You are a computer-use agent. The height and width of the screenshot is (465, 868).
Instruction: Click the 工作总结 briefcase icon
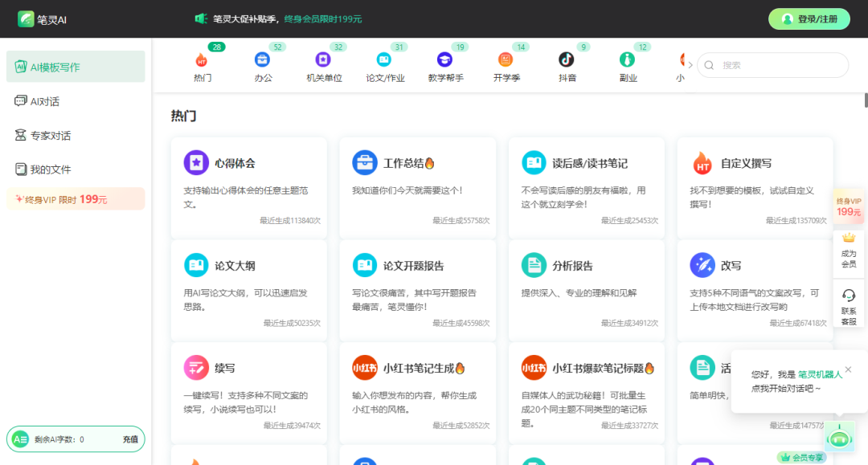tap(365, 162)
